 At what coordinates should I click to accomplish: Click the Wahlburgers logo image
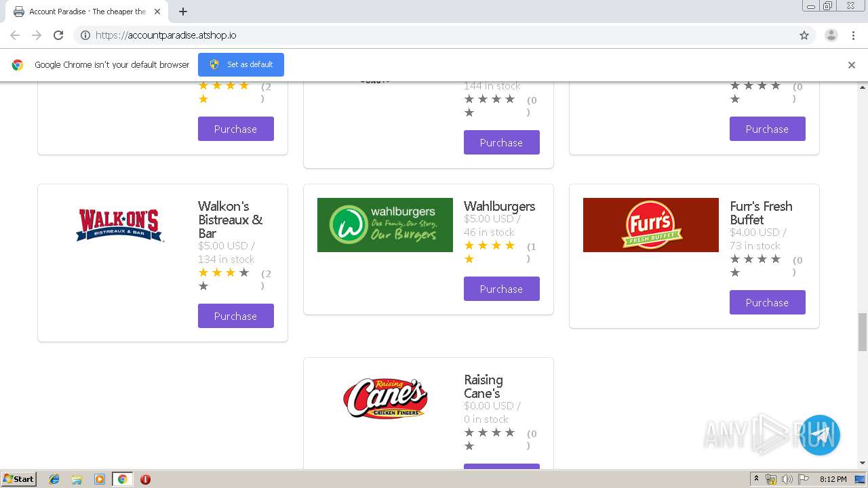click(x=385, y=225)
